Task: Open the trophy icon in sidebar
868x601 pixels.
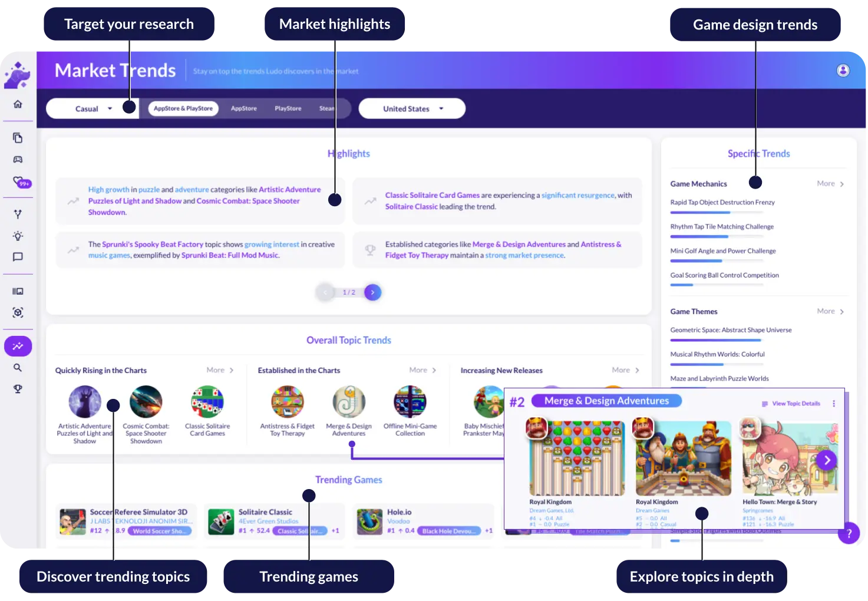Action: tap(18, 389)
